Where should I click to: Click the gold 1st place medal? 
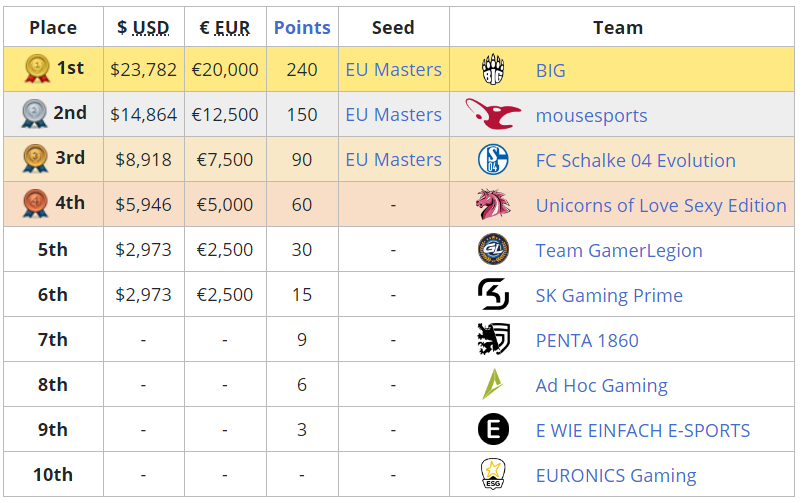click(x=36, y=69)
